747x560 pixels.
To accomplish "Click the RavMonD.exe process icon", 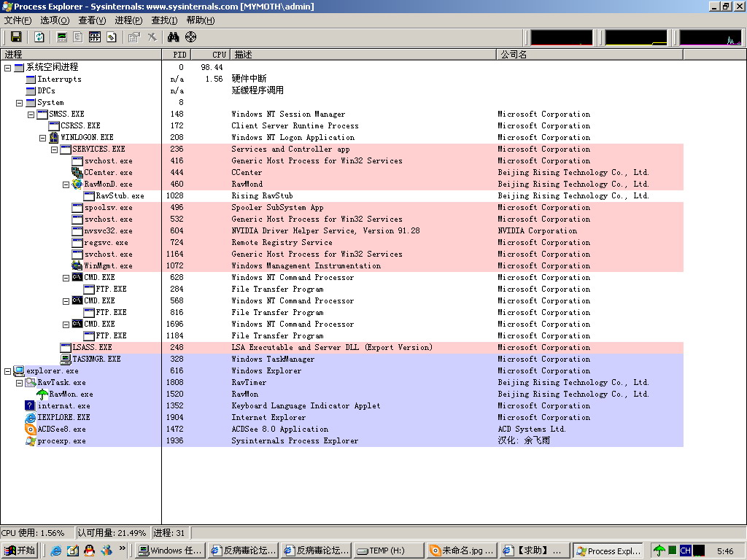I will [77, 184].
